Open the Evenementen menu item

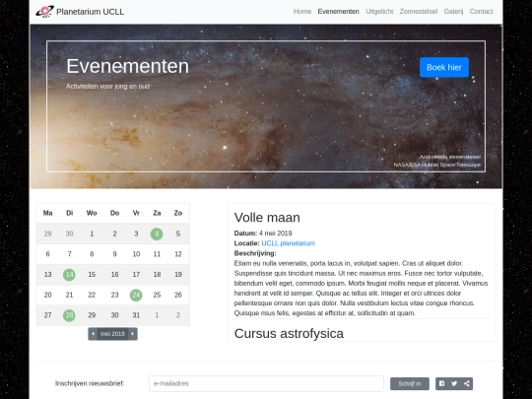[x=338, y=12]
